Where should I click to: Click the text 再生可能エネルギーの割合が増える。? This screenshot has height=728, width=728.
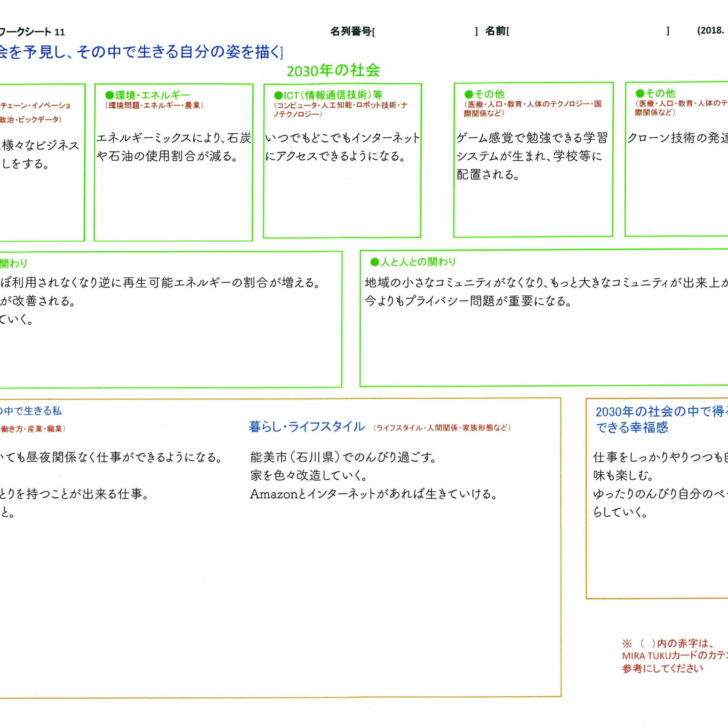pyautogui.click(x=223, y=283)
